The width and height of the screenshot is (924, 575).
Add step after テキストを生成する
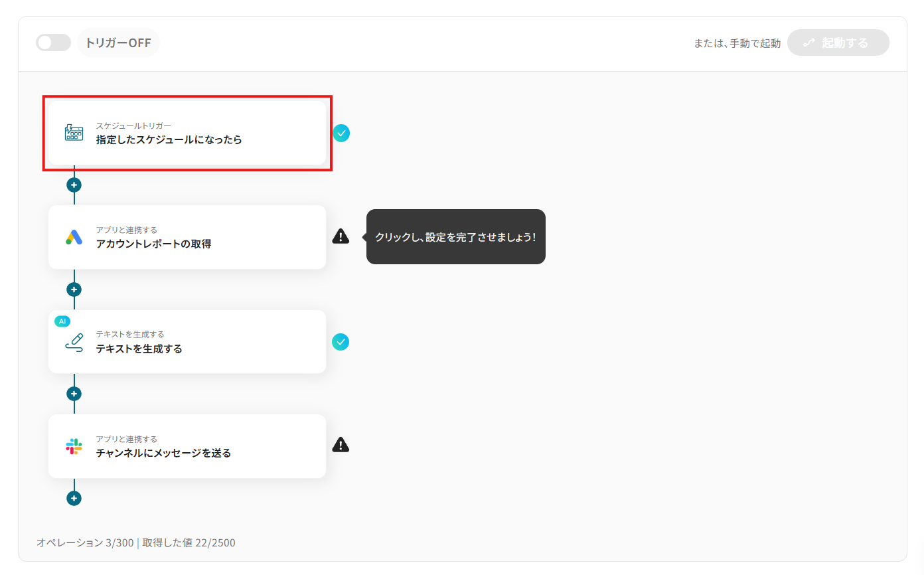pyautogui.click(x=74, y=394)
